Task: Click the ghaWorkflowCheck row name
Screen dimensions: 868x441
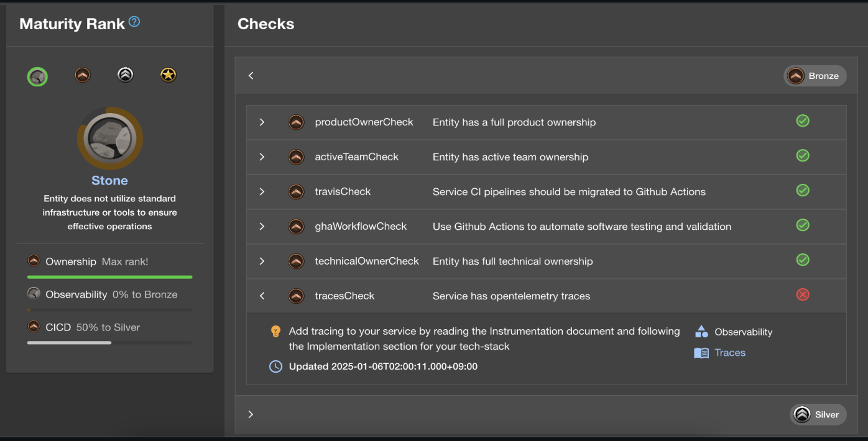Action: click(361, 227)
